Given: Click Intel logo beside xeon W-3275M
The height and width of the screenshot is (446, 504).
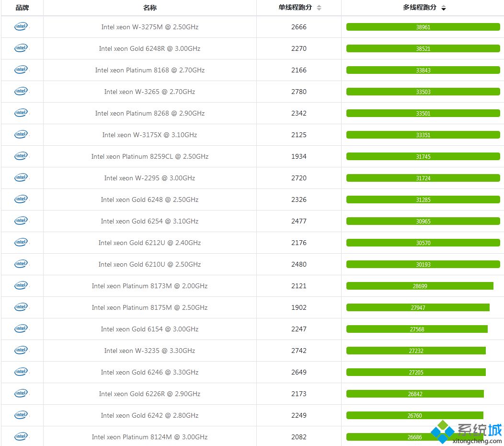Looking at the screenshot, I should tap(21, 26).
